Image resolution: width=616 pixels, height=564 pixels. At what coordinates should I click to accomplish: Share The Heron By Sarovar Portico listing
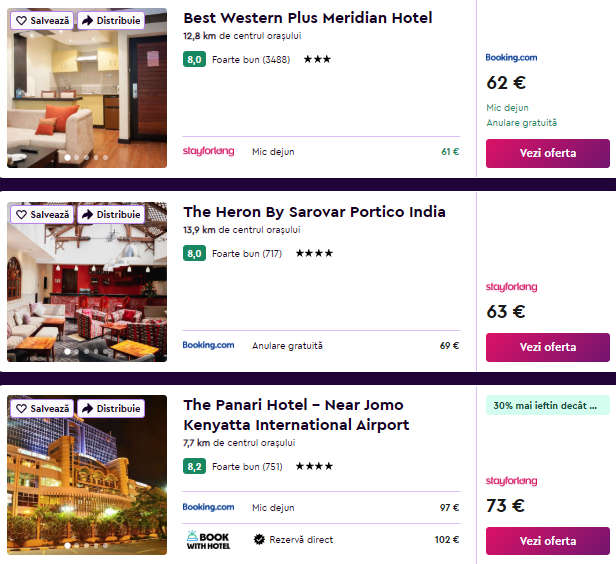point(111,214)
